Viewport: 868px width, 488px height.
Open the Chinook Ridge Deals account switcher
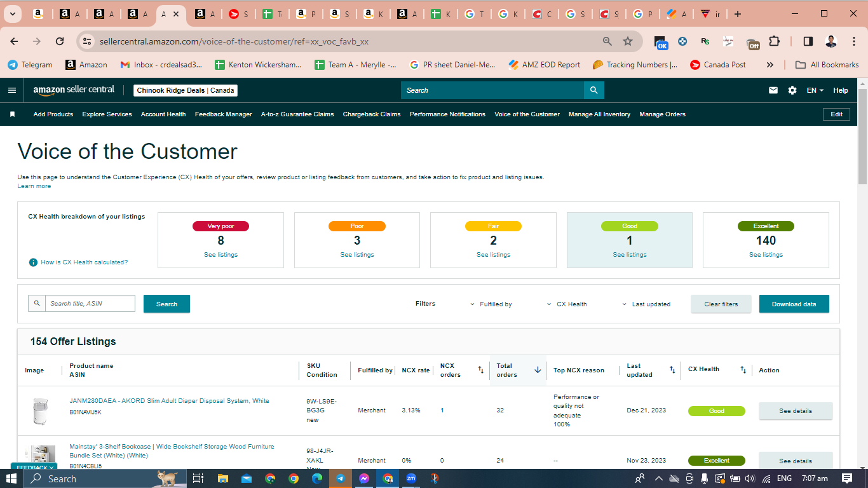point(186,90)
